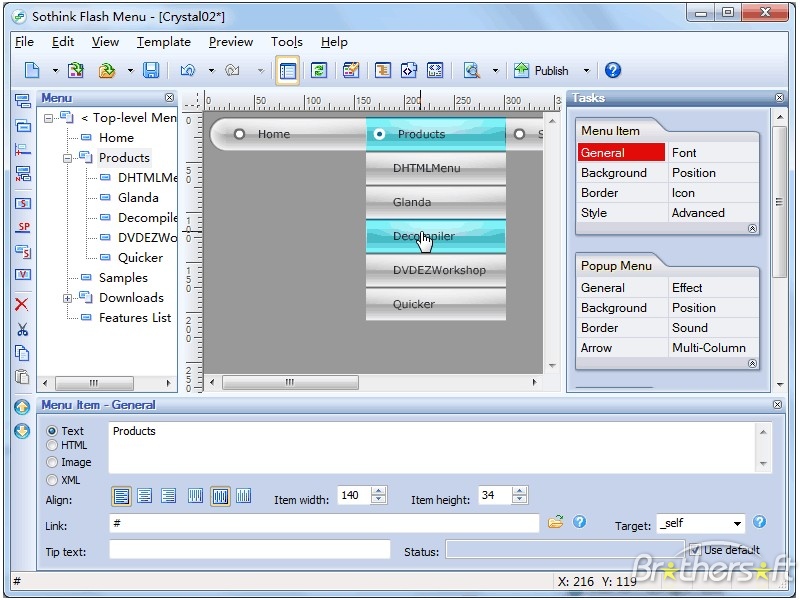Click the red X delete icon in sidebar
This screenshot has width=800, height=600.
(22, 304)
